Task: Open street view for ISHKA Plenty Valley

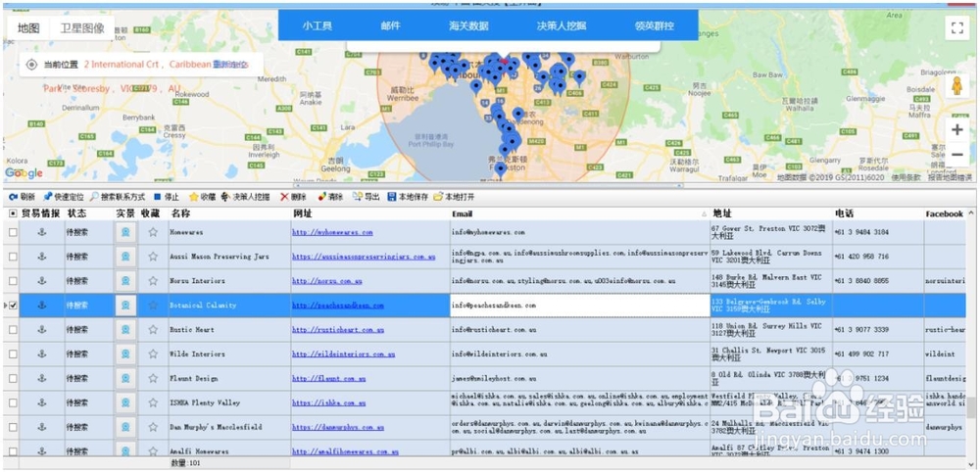Action: [x=125, y=402]
